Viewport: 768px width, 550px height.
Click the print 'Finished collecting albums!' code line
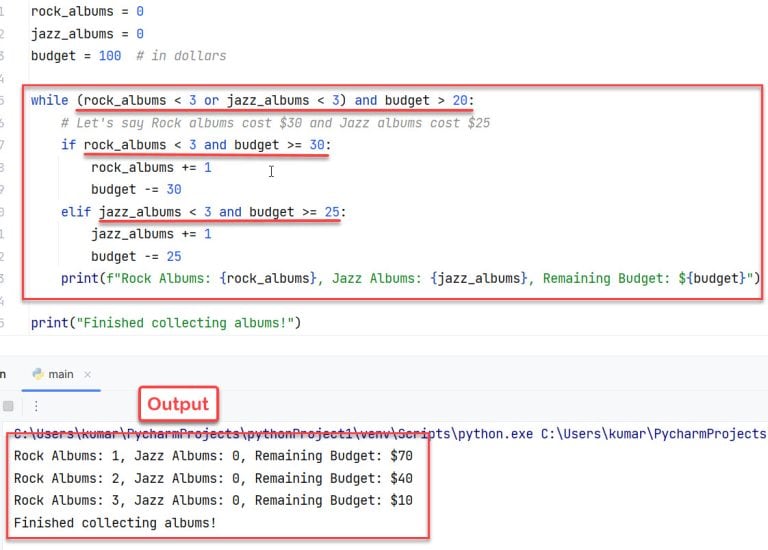coord(166,323)
